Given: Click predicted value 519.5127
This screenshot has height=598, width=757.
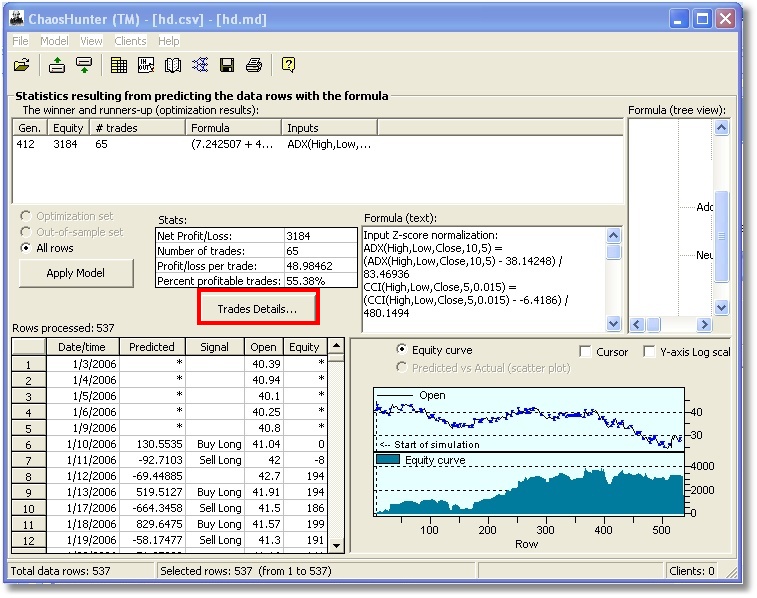Looking at the screenshot, I should click(152, 492).
